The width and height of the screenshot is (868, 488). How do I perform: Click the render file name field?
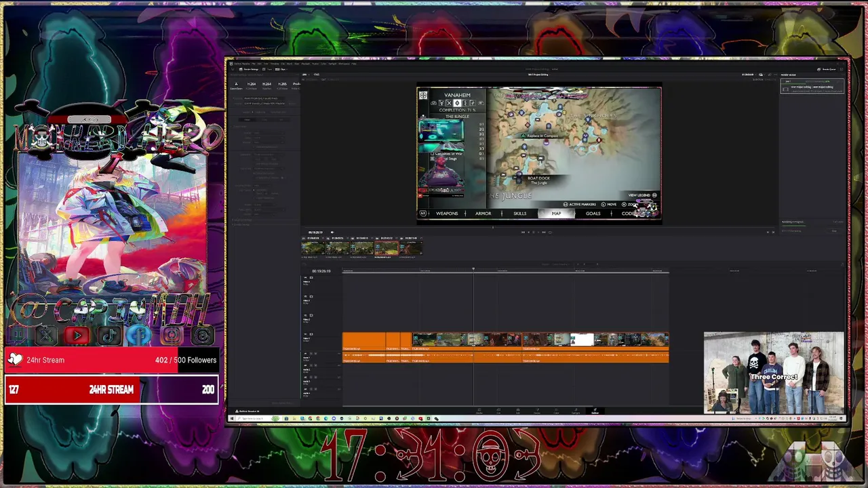coord(263,98)
